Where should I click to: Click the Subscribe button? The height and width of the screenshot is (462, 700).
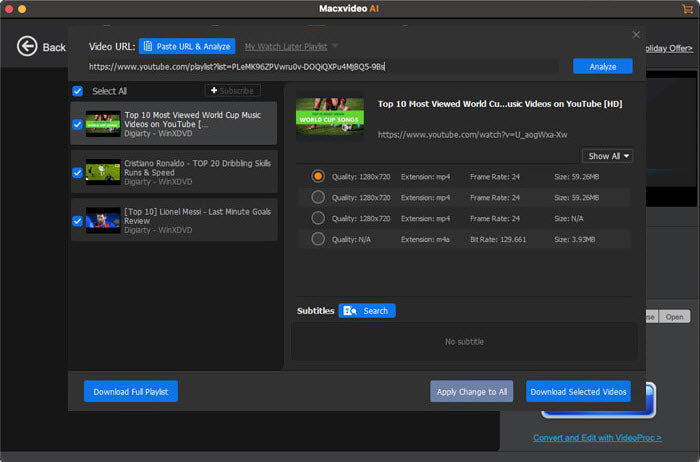coord(233,91)
